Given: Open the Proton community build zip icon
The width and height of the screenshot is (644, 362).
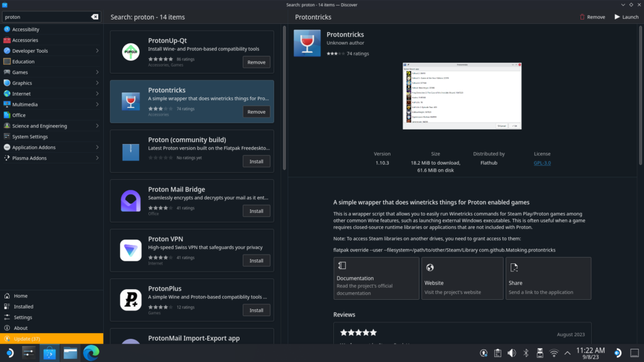Looking at the screenshot, I should pyautogui.click(x=131, y=151).
